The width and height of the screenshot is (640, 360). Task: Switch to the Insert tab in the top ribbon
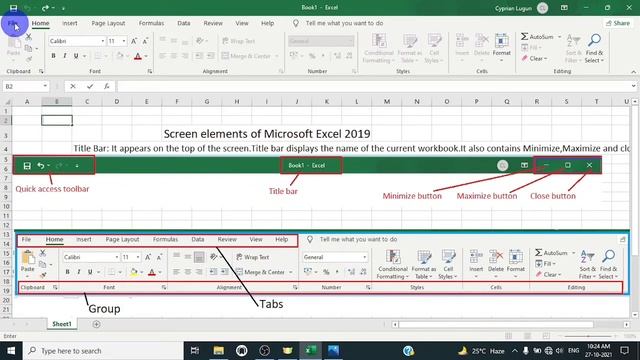[x=70, y=23]
